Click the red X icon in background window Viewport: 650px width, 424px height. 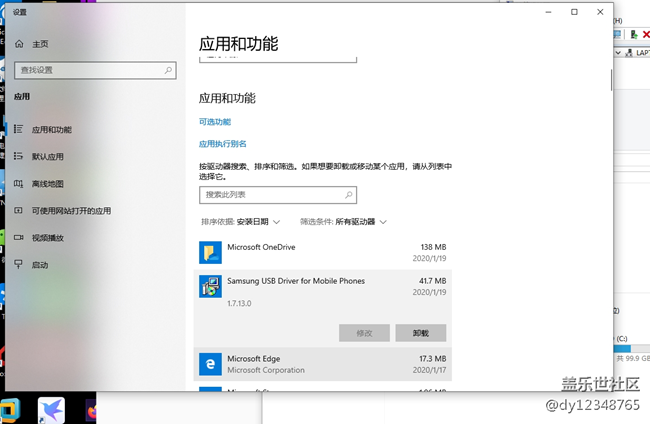click(x=646, y=34)
